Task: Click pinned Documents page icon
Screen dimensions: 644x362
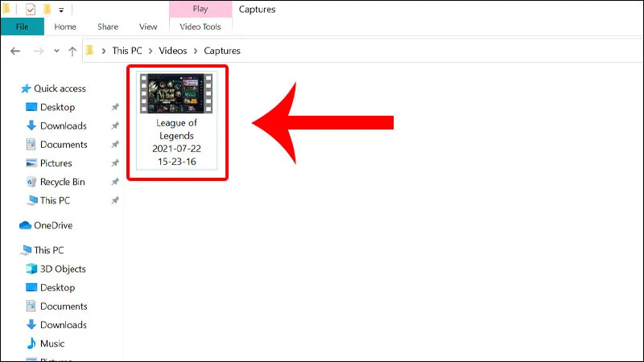Action: coord(31,145)
